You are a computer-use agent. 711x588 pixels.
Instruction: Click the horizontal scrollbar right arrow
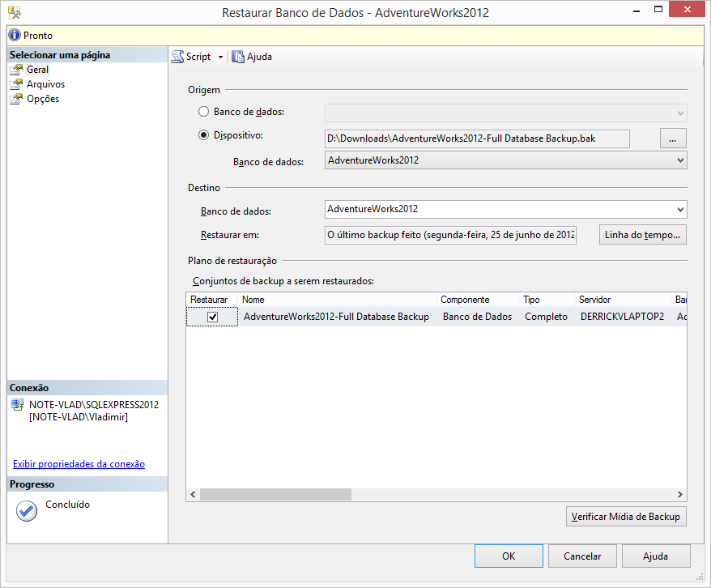click(x=679, y=495)
